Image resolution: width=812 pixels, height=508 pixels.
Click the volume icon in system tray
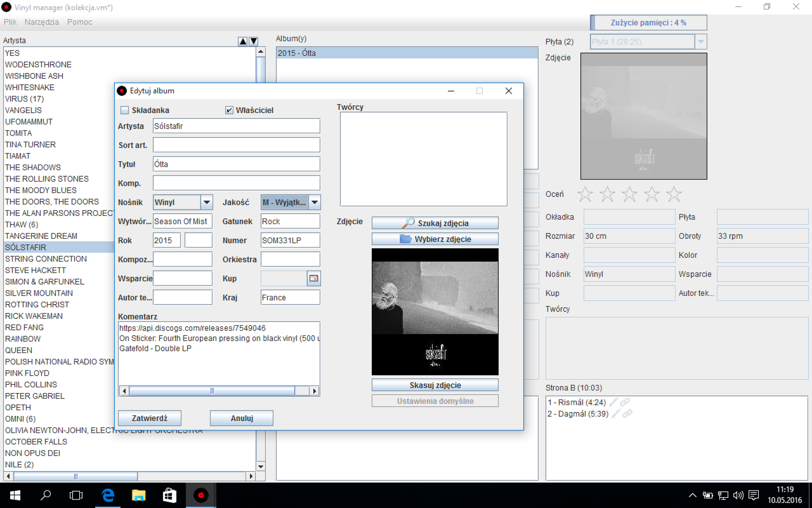738,495
